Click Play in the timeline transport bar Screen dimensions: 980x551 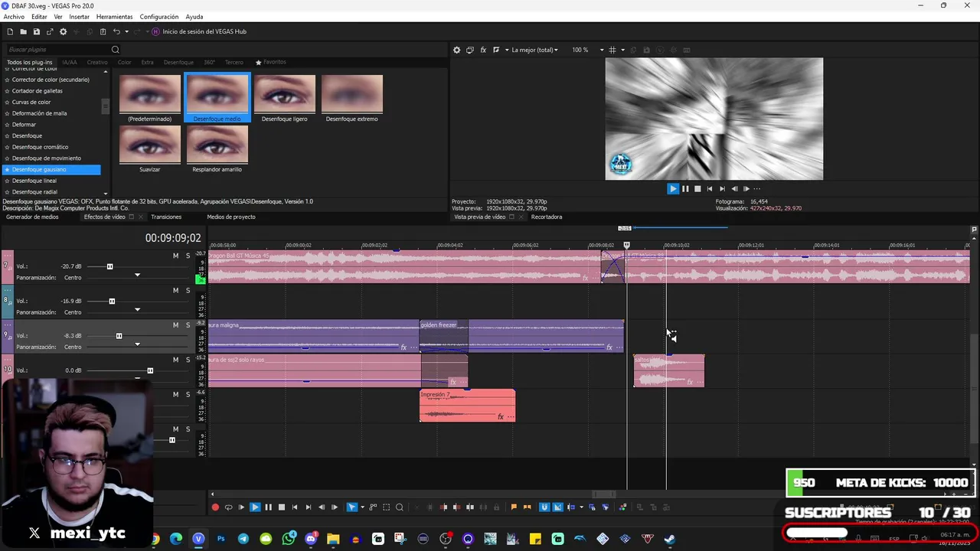click(255, 507)
